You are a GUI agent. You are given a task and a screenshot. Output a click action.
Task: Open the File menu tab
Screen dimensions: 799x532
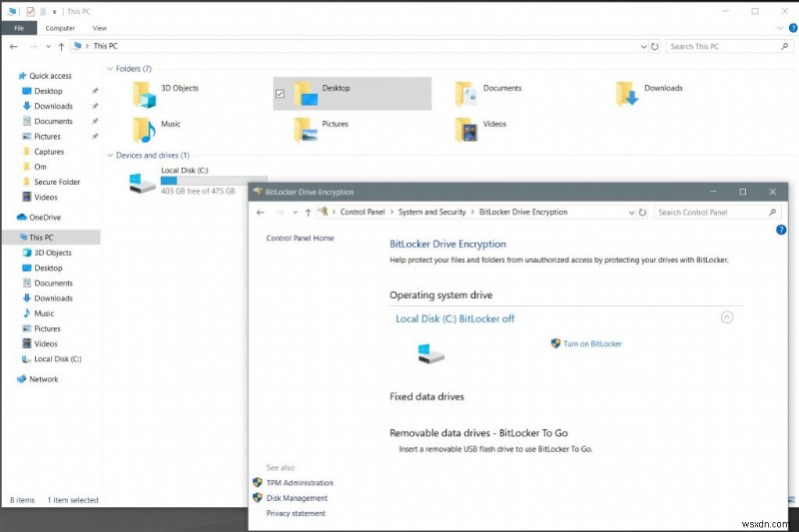point(19,28)
